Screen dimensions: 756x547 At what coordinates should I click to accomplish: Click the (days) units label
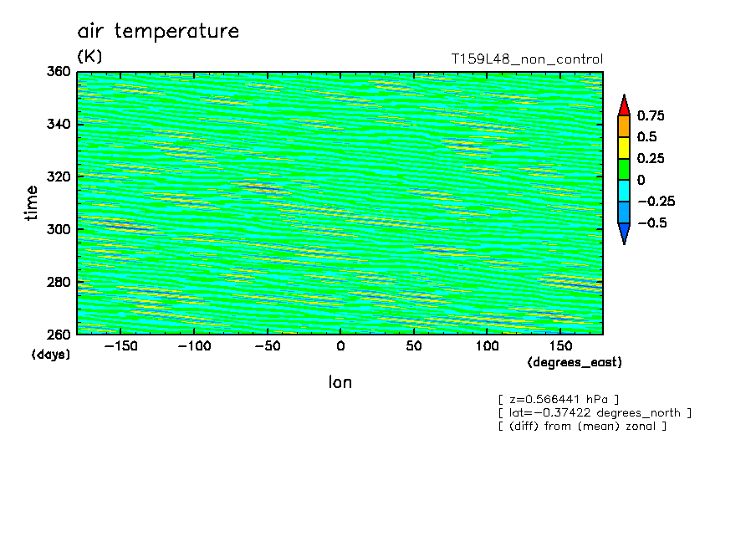[51, 355]
